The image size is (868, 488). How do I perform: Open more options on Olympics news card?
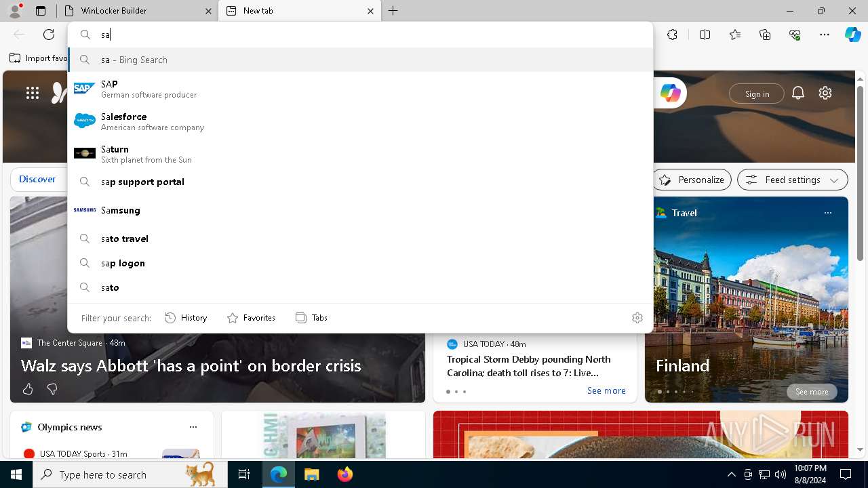(x=193, y=427)
